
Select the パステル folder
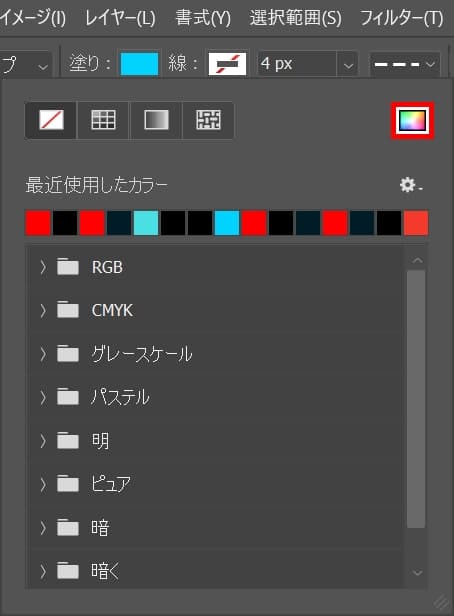click(215, 397)
